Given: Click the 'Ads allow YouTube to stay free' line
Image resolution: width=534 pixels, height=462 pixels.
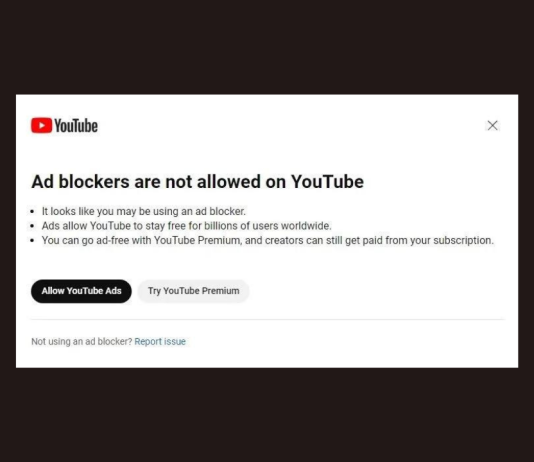Looking at the screenshot, I should (x=186, y=226).
